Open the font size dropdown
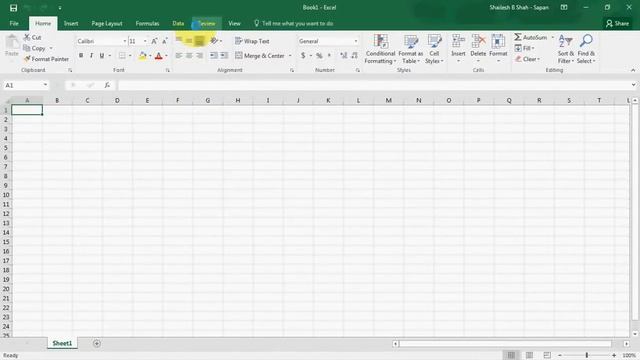The image size is (640, 360). click(145, 41)
